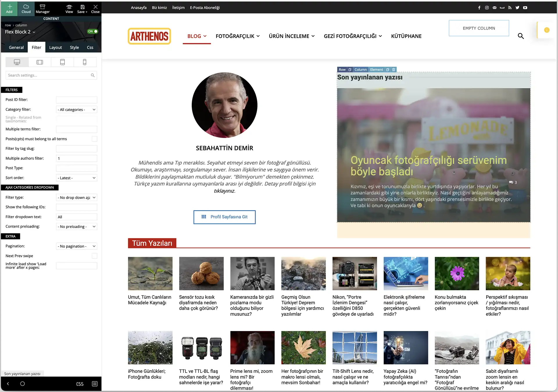Screen dimensions: 558x392
Task: Open the Facebook social link
Action: click(x=479, y=8)
